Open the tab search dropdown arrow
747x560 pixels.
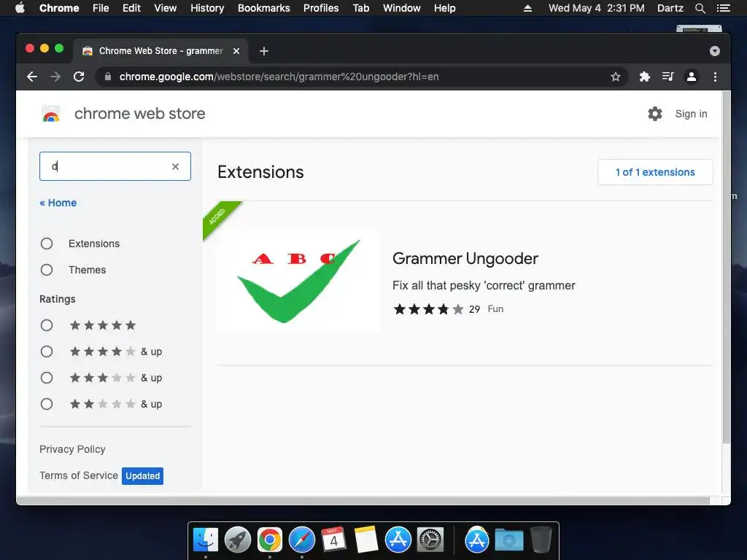coord(715,51)
